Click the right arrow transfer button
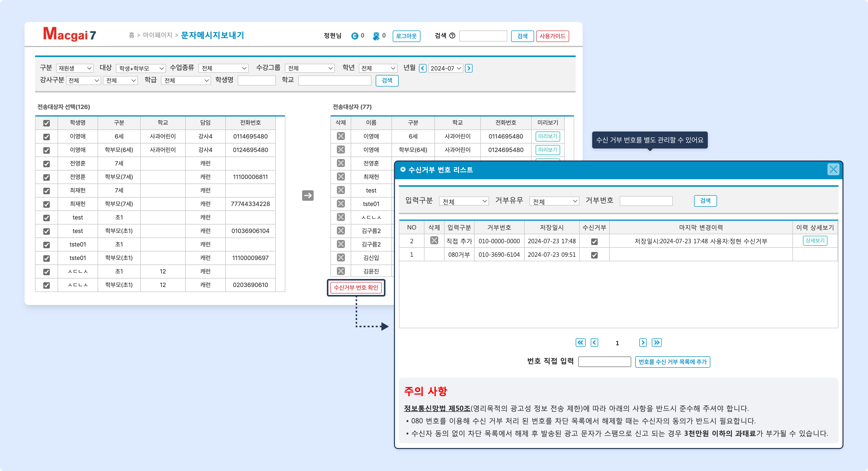Screen dimensions: 868x471 (x=308, y=195)
